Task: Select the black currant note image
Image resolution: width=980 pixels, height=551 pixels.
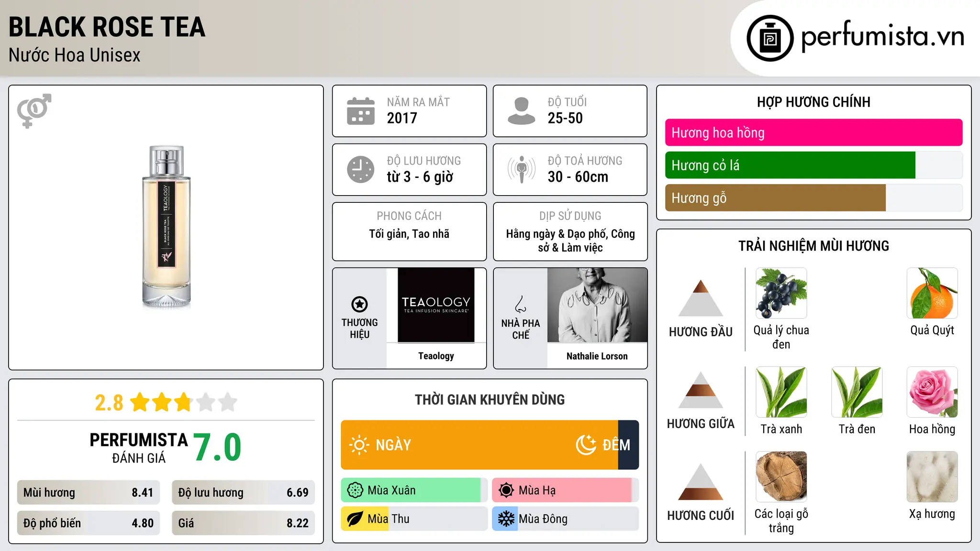Action: click(x=781, y=293)
